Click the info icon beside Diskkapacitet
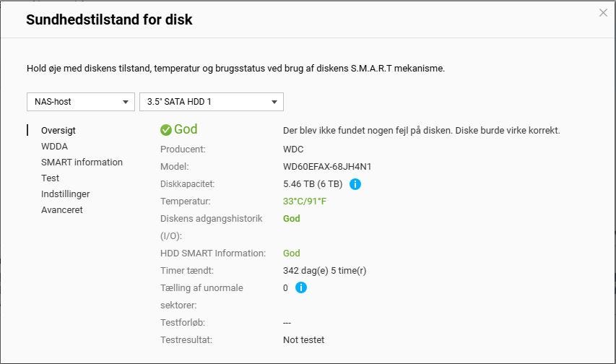Screen dimensions: 616x364 (x=355, y=184)
